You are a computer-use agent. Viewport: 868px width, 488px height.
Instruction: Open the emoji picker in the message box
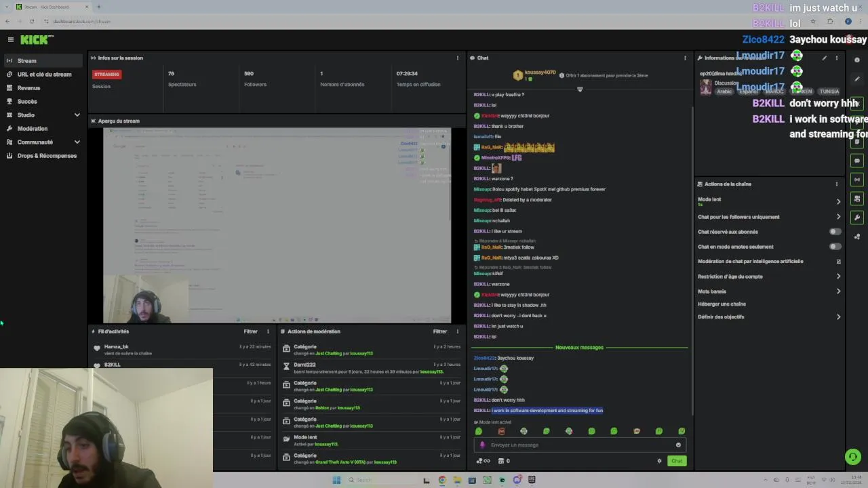pos(678,445)
